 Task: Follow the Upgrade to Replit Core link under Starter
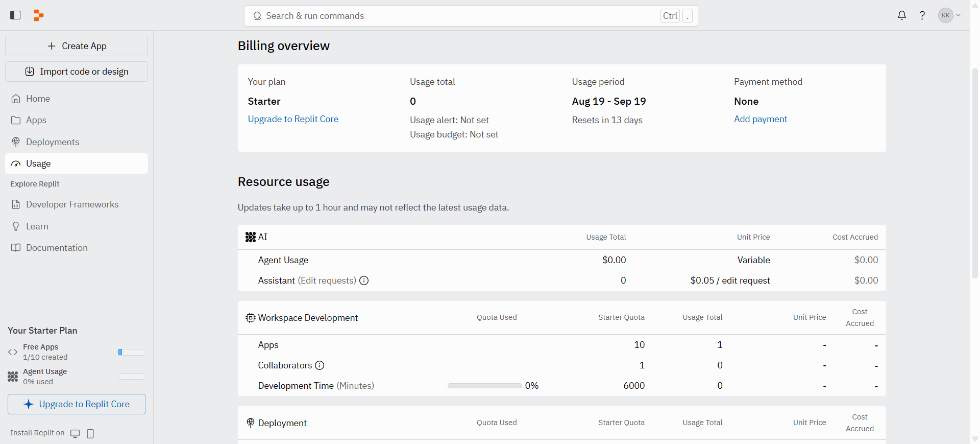pos(293,119)
